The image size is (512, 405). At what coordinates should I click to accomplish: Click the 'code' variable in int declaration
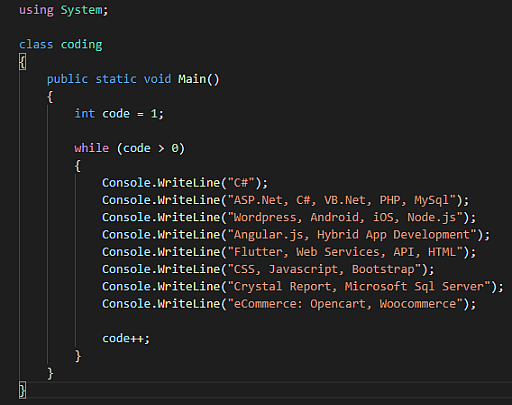coord(116,114)
